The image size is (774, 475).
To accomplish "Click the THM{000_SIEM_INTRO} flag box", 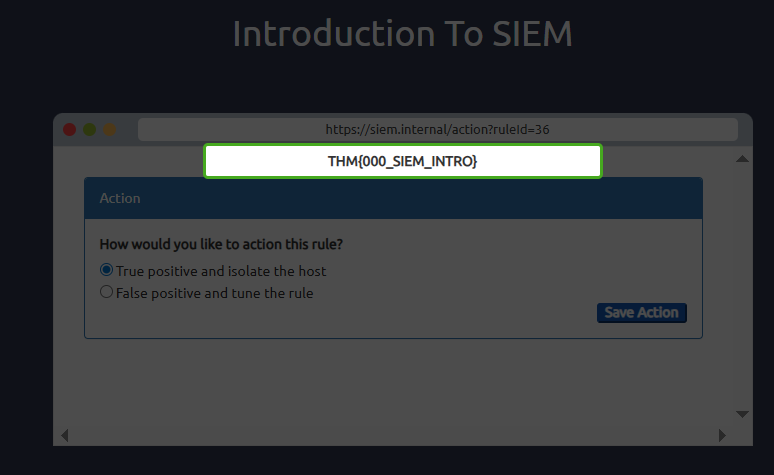I will (x=403, y=161).
